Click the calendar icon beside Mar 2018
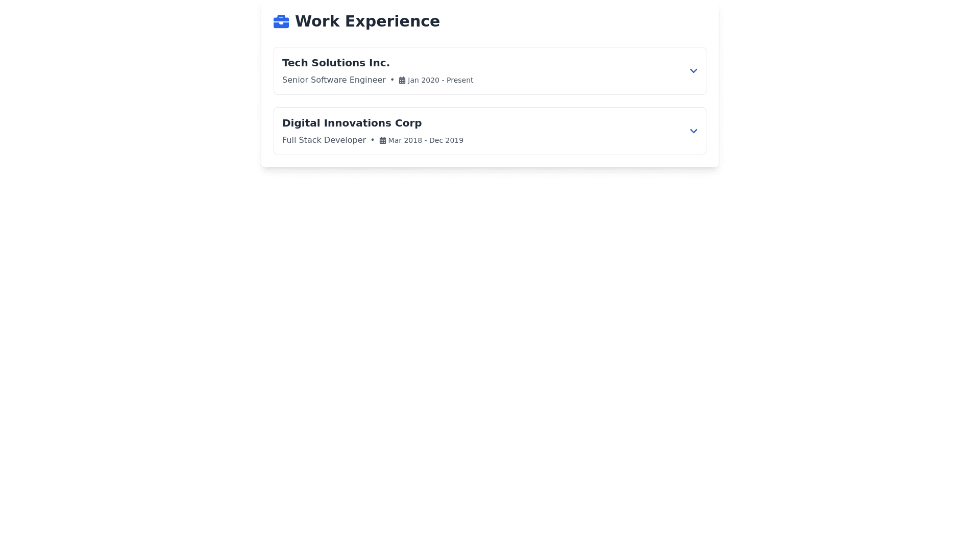 pos(382,140)
